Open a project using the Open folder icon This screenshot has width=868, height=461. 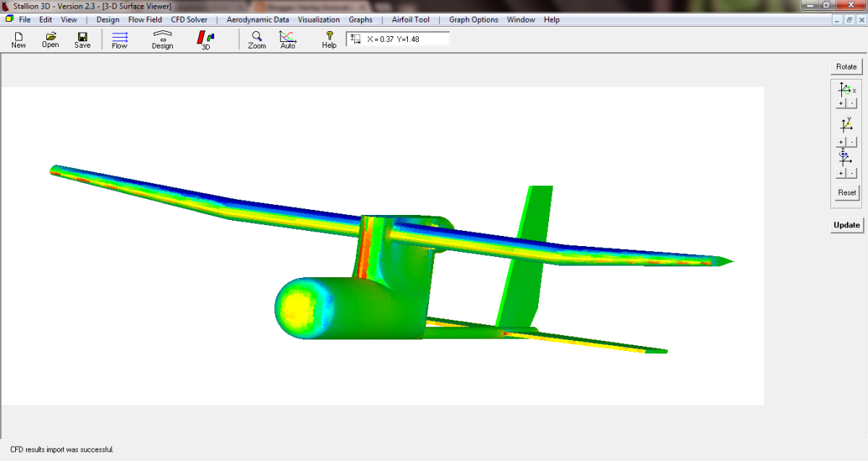pyautogui.click(x=50, y=38)
